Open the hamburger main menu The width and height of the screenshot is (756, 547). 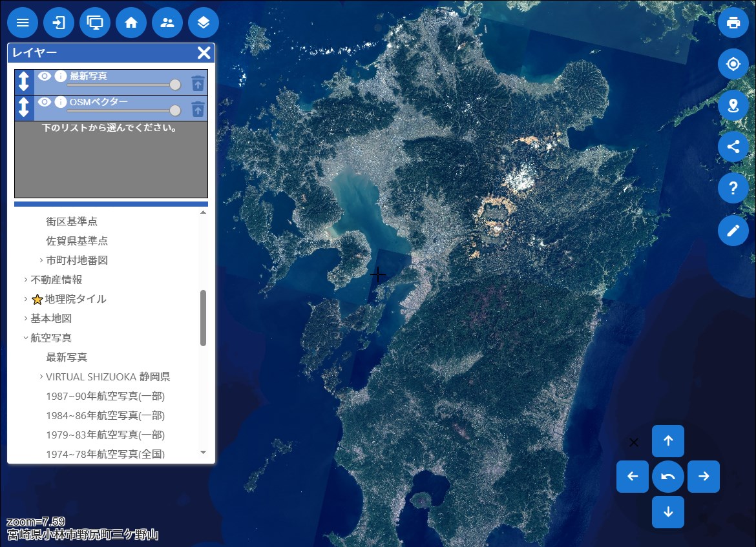(23, 23)
